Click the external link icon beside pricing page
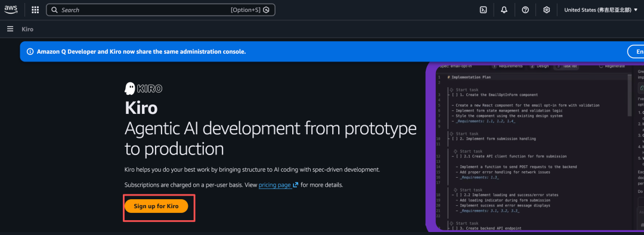Image resolution: width=644 pixels, height=235 pixels. point(295,185)
